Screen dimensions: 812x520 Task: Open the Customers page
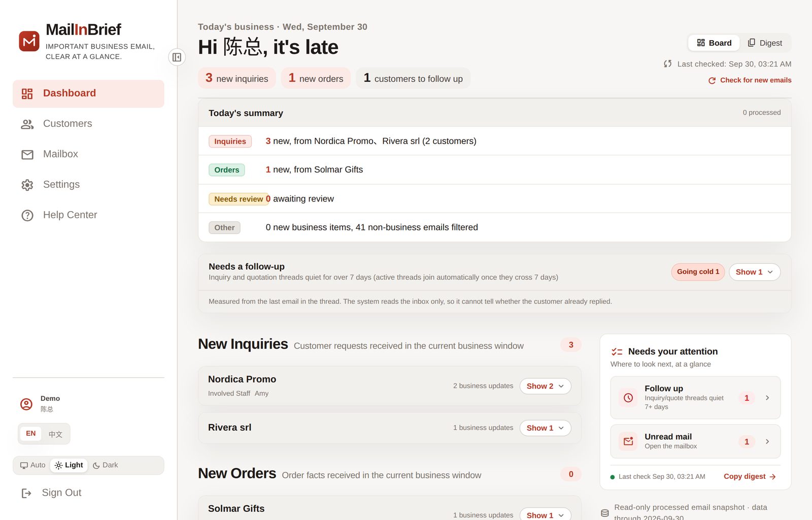click(x=88, y=124)
